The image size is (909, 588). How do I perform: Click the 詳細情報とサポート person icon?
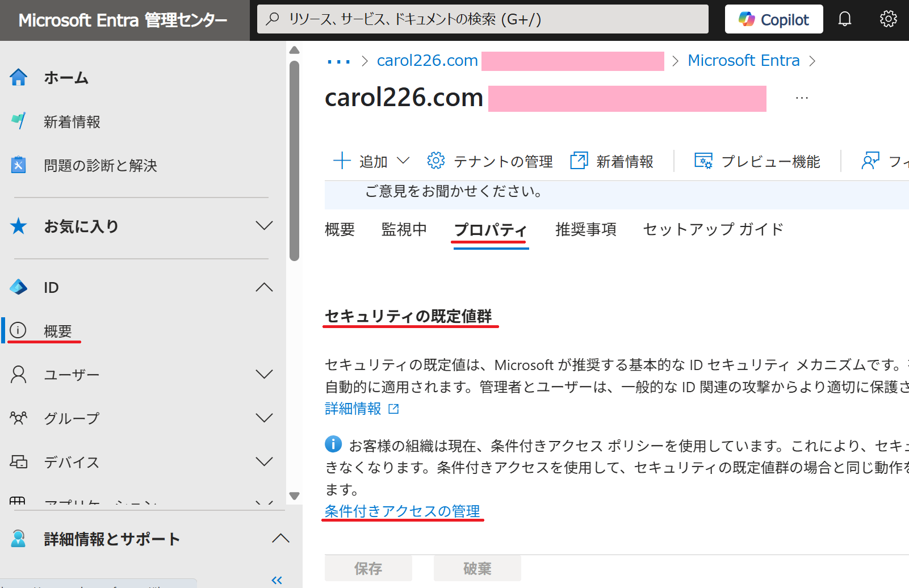click(19, 539)
